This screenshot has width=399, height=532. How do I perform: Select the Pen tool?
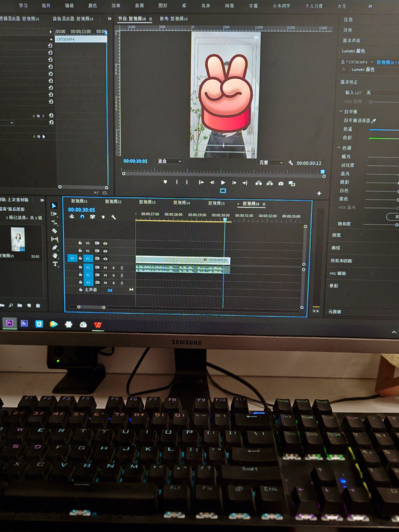tap(55, 247)
